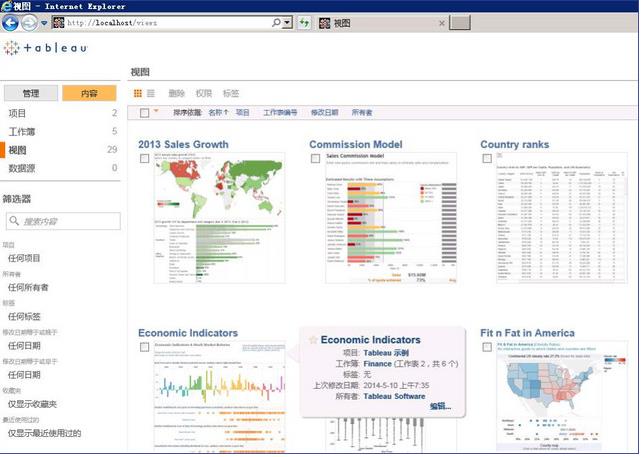Open a new blank browser tab
641x457 pixels.
[x=460, y=23]
